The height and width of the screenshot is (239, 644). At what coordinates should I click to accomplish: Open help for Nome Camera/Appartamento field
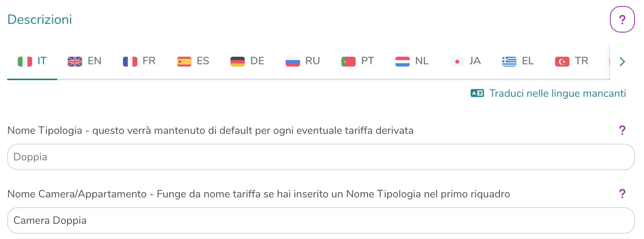[x=622, y=194]
